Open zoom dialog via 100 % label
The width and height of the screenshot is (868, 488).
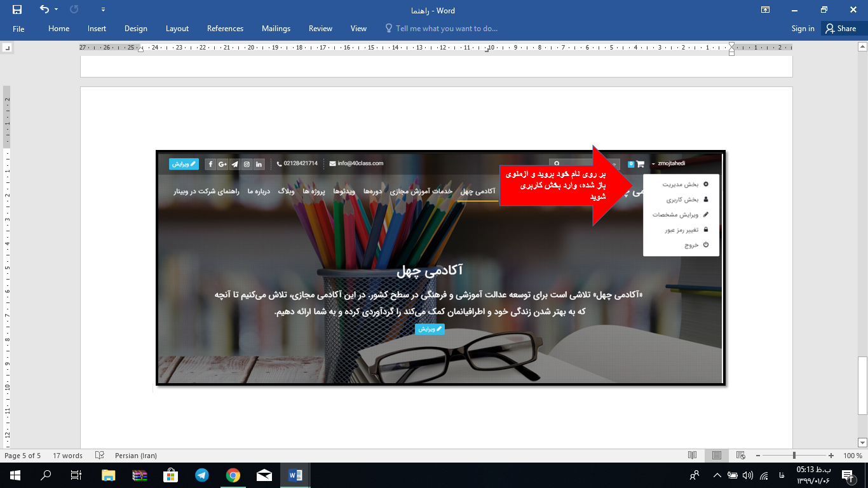(x=852, y=456)
